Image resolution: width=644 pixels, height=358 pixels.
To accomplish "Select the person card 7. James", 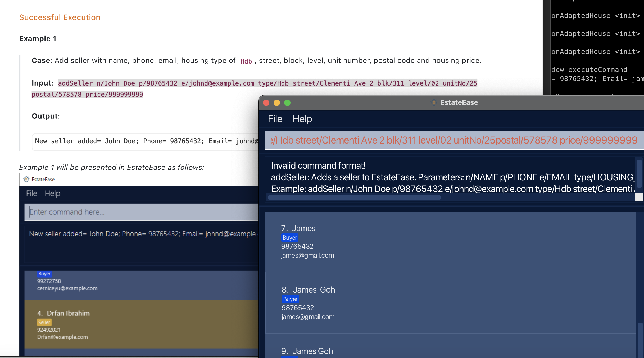I will (450, 242).
